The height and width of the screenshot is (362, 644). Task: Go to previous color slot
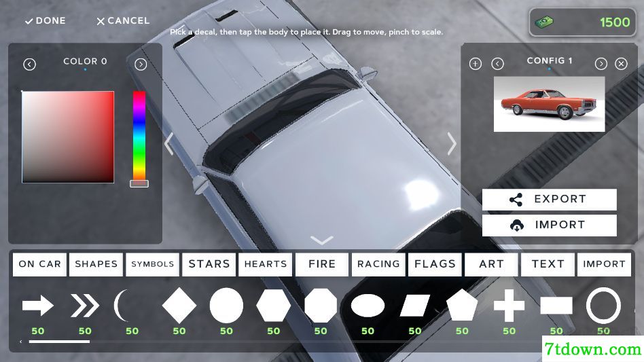point(30,64)
